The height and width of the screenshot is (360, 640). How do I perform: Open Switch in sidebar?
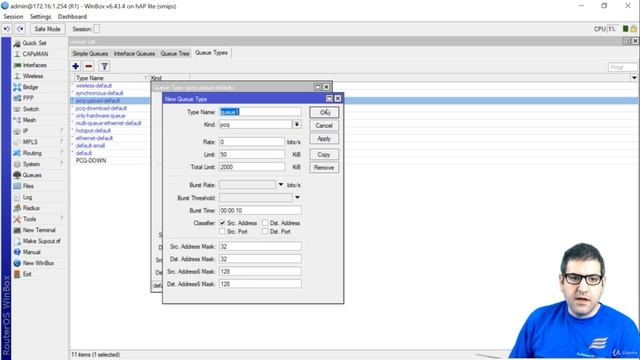[31, 109]
